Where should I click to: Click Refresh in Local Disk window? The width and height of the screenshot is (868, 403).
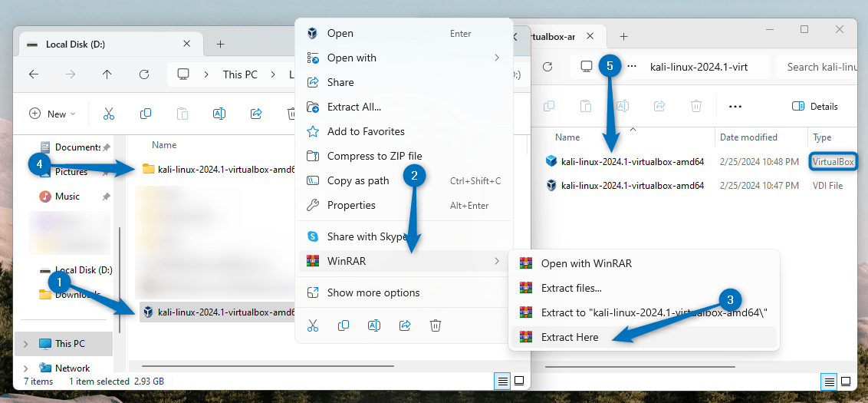pyautogui.click(x=144, y=74)
